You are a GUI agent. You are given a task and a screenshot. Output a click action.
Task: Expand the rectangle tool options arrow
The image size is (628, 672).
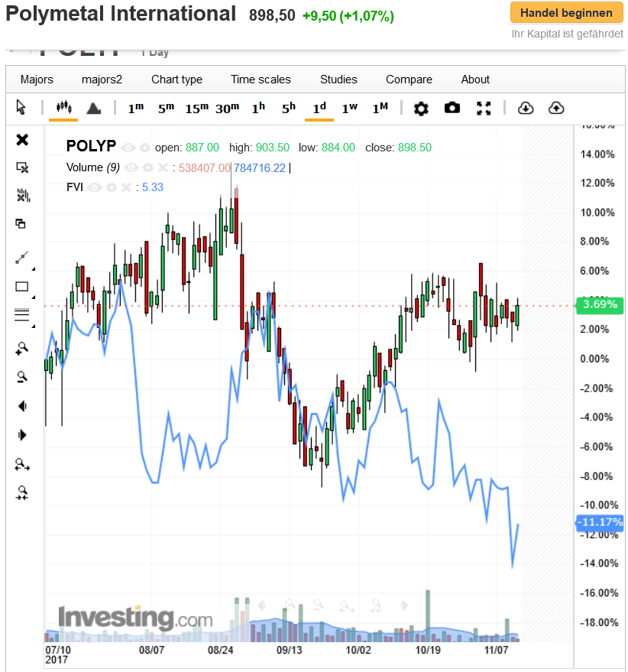[x=34, y=297]
